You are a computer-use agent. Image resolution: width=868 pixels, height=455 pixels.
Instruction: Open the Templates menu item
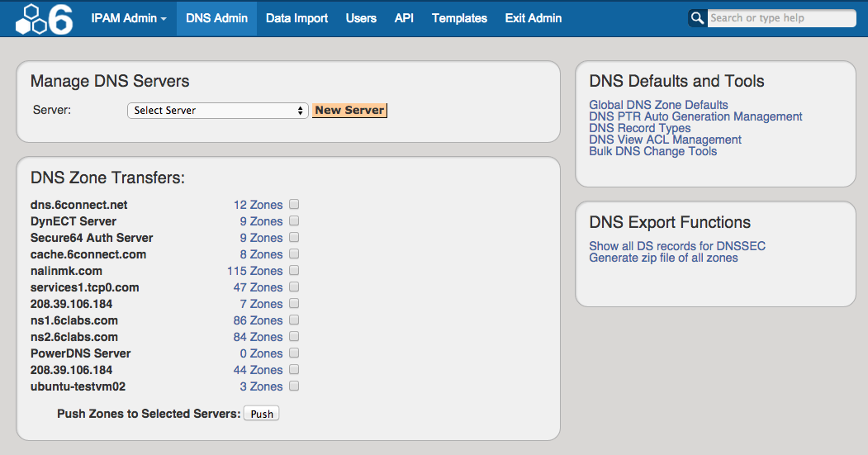[x=459, y=18]
